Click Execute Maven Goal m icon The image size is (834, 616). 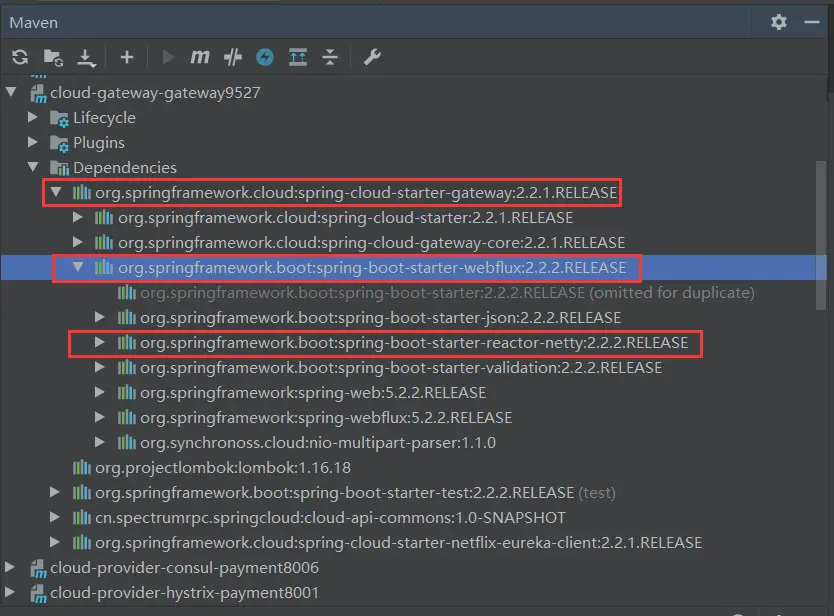[200, 56]
